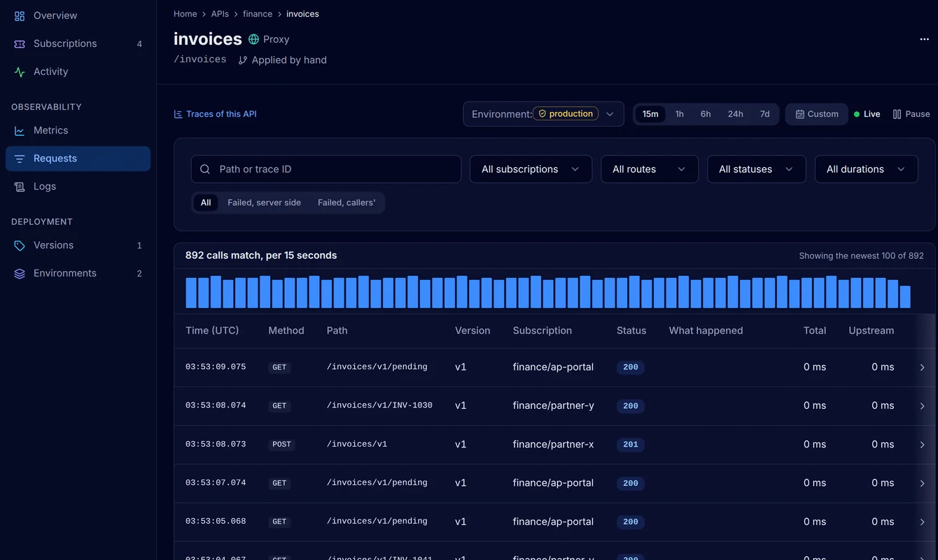Image resolution: width=938 pixels, height=560 pixels.
Task: Click the Environments layers icon
Action: pyautogui.click(x=20, y=273)
